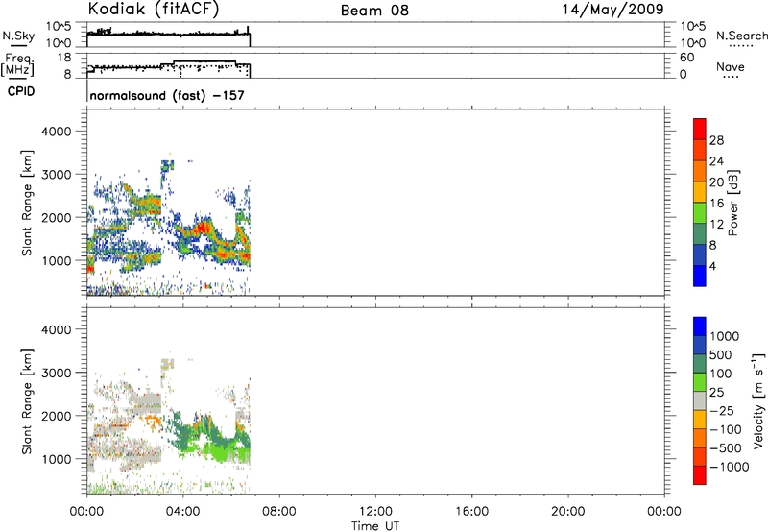Click "Slant Range [km]" label of power panel
This screenshot has width=768, height=532.
coord(27,203)
